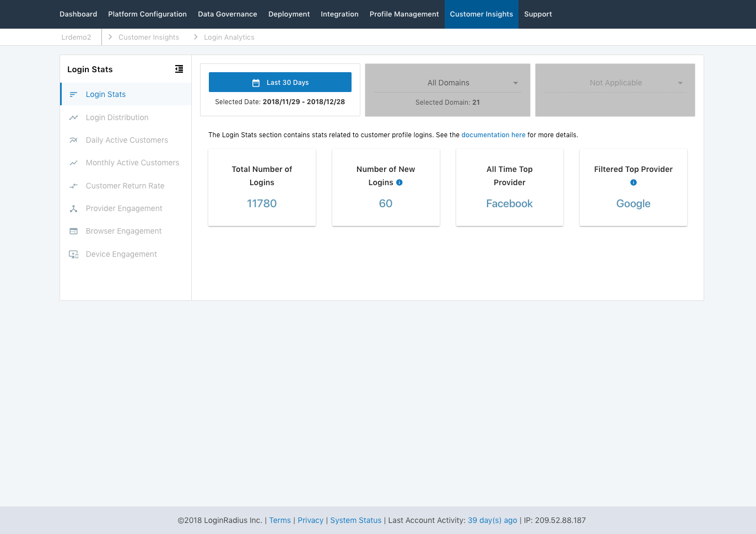Select Monthly Active Customers in sidebar
This screenshot has height=534, width=756.
pos(126,163)
